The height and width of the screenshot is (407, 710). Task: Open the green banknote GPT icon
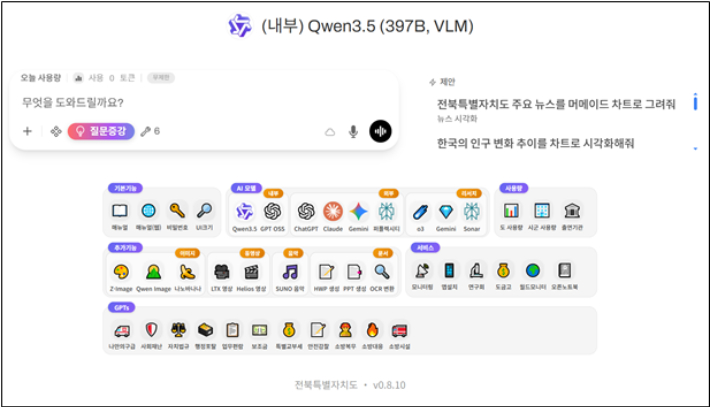259,330
